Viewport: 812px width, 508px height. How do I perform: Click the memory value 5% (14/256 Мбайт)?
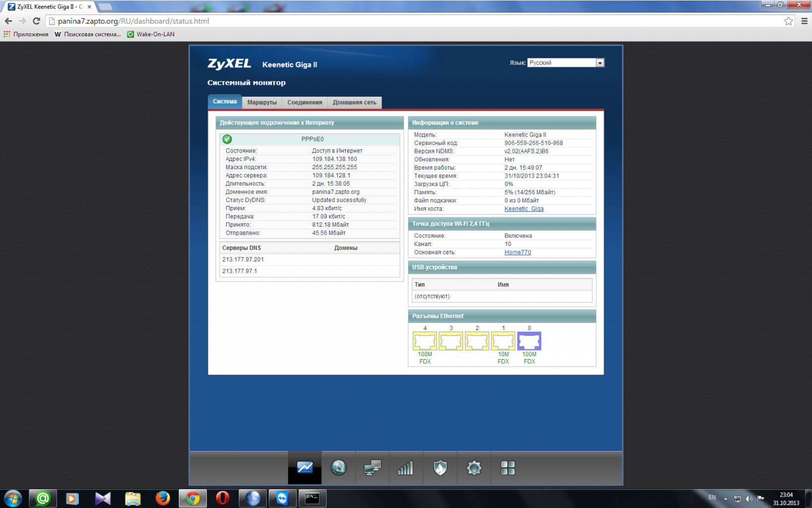(530, 192)
